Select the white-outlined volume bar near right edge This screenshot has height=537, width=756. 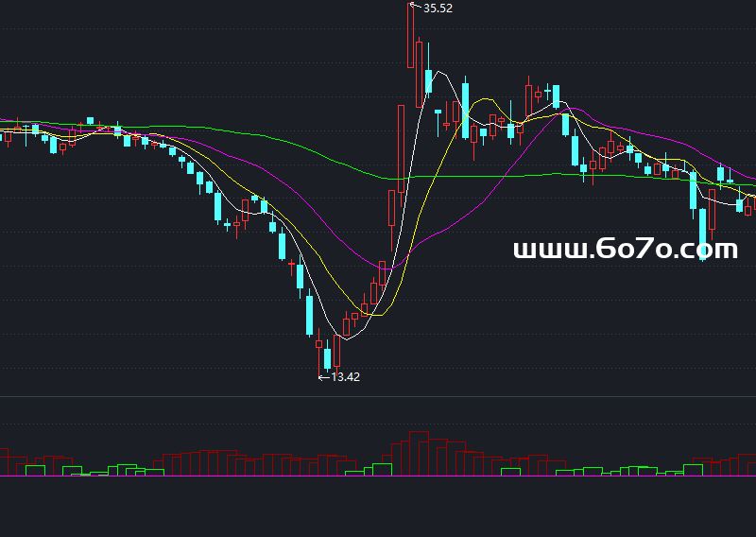click(694, 470)
